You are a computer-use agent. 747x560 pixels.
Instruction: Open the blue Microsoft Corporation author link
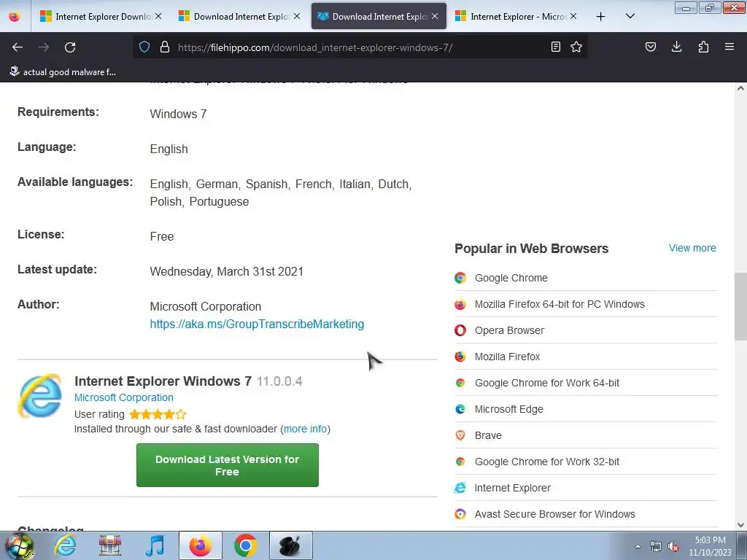(124, 397)
